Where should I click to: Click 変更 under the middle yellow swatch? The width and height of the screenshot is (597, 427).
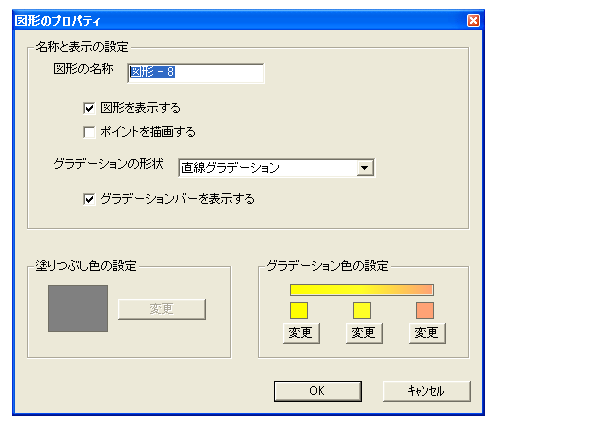[x=364, y=333]
